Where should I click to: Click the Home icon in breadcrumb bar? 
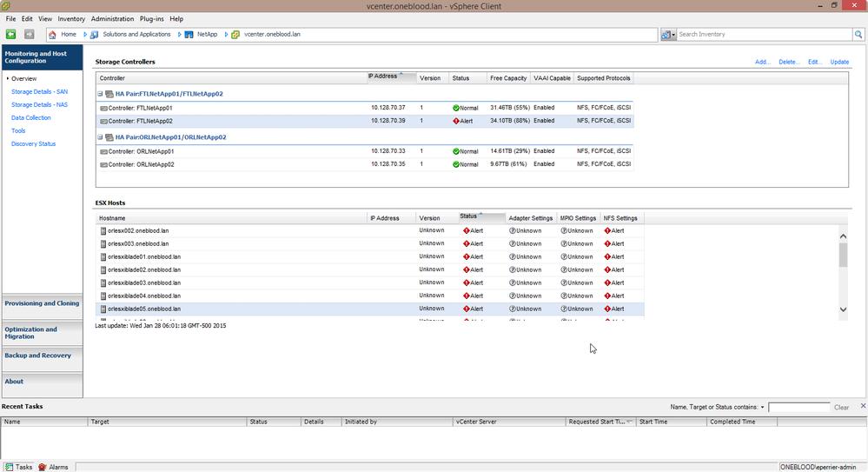[53, 35]
